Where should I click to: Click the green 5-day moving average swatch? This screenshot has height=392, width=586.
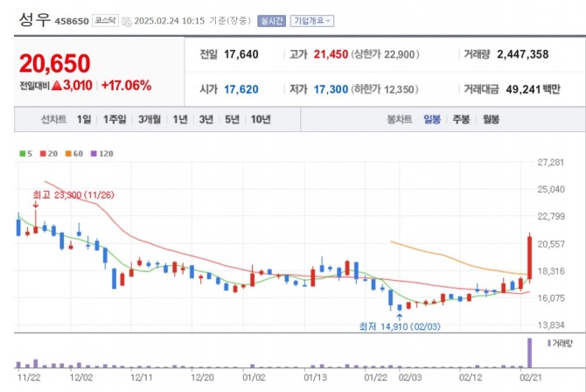point(23,153)
